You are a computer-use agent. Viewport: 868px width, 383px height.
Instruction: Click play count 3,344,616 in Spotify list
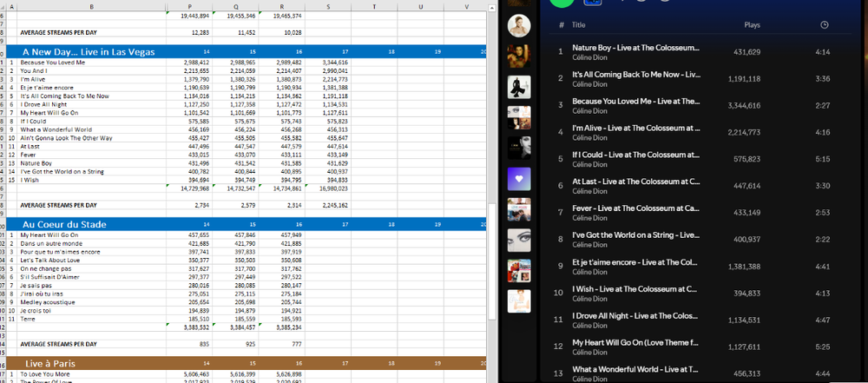pos(744,106)
